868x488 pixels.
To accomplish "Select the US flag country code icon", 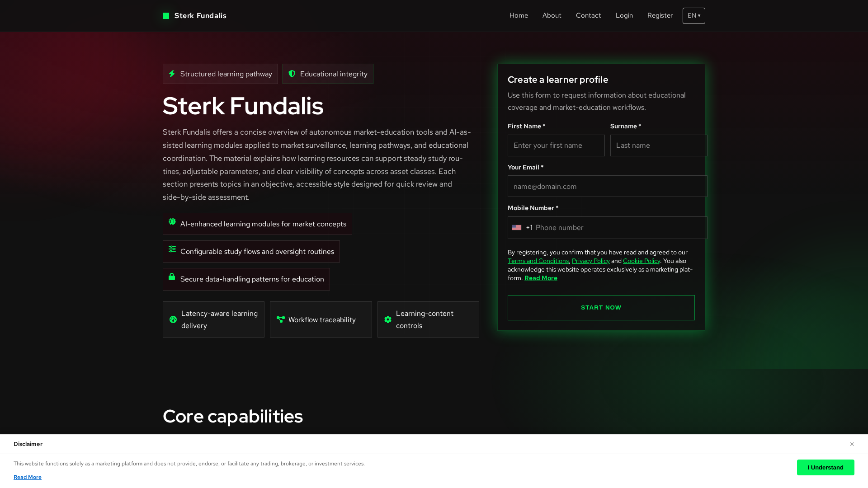I will (x=517, y=228).
